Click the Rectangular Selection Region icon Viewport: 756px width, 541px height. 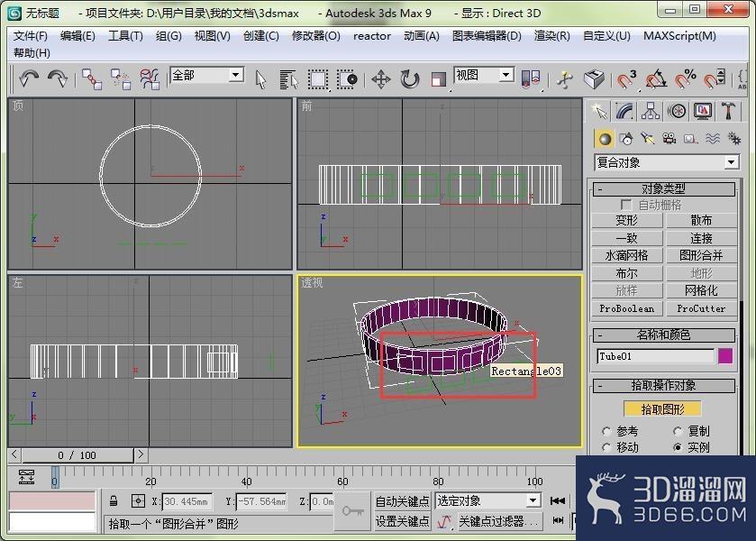coord(318,79)
